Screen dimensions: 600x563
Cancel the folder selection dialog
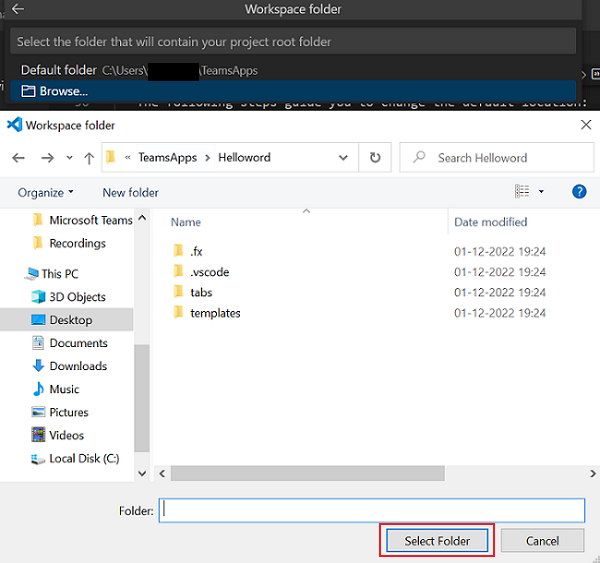click(542, 540)
